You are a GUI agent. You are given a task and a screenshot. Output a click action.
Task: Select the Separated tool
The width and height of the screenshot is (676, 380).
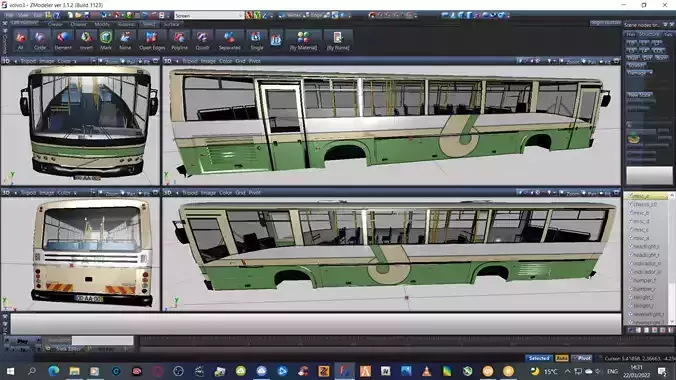[229, 41]
